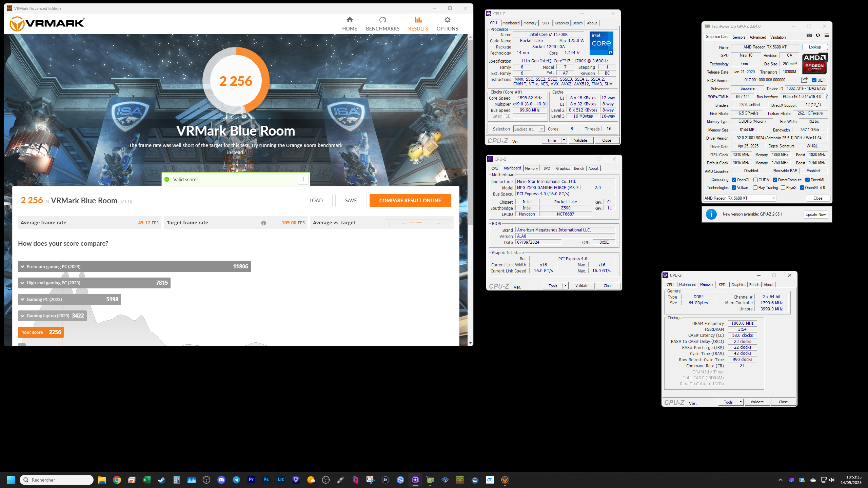The height and width of the screenshot is (488, 868).
Task: Open Excel from the taskbar
Action: [x=146, y=480]
